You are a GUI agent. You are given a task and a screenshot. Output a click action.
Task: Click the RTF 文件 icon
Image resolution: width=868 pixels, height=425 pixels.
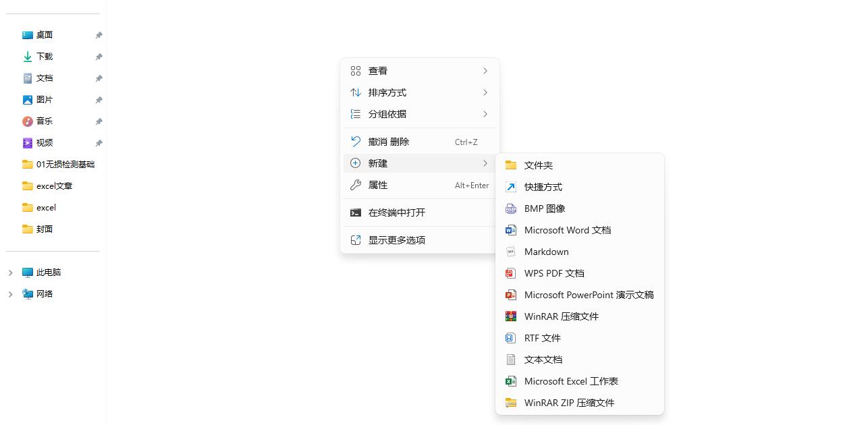click(x=511, y=339)
